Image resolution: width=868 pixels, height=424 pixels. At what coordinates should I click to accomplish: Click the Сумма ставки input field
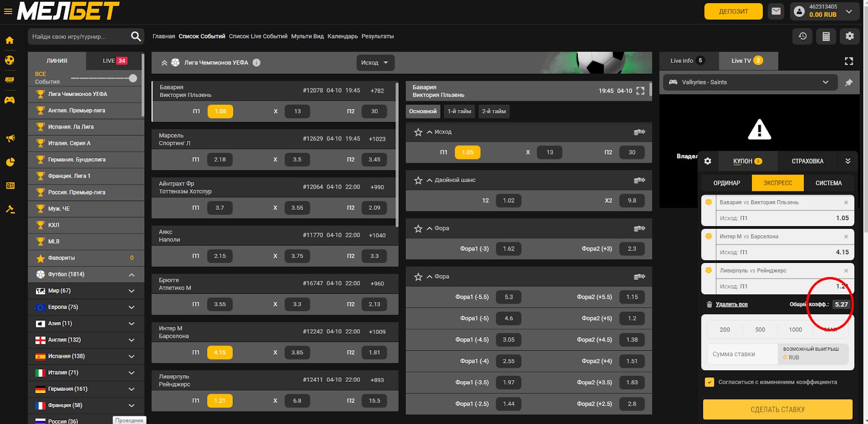tap(742, 354)
